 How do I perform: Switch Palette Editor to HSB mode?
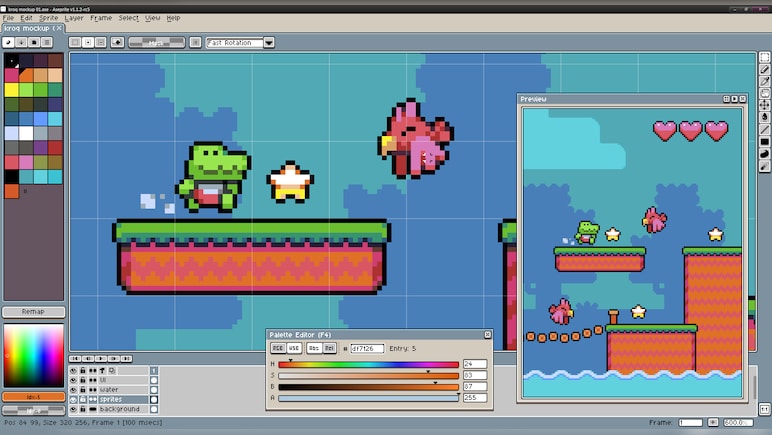pyautogui.click(x=294, y=348)
